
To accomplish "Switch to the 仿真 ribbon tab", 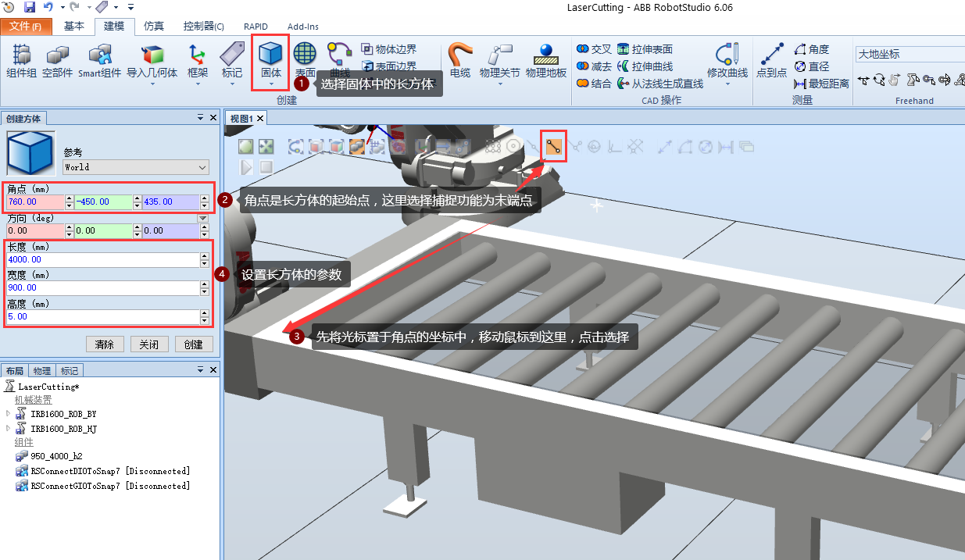I will pos(153,26).
